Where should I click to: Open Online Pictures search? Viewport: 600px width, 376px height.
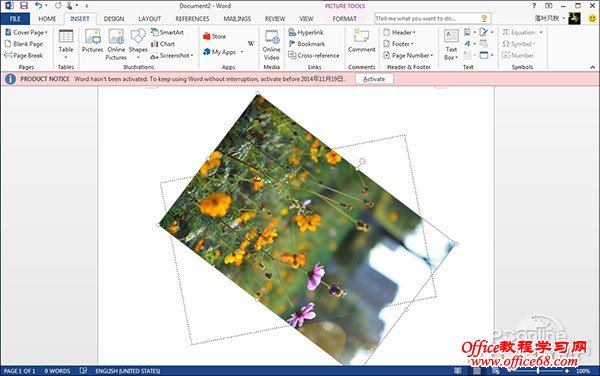[116, 44]
